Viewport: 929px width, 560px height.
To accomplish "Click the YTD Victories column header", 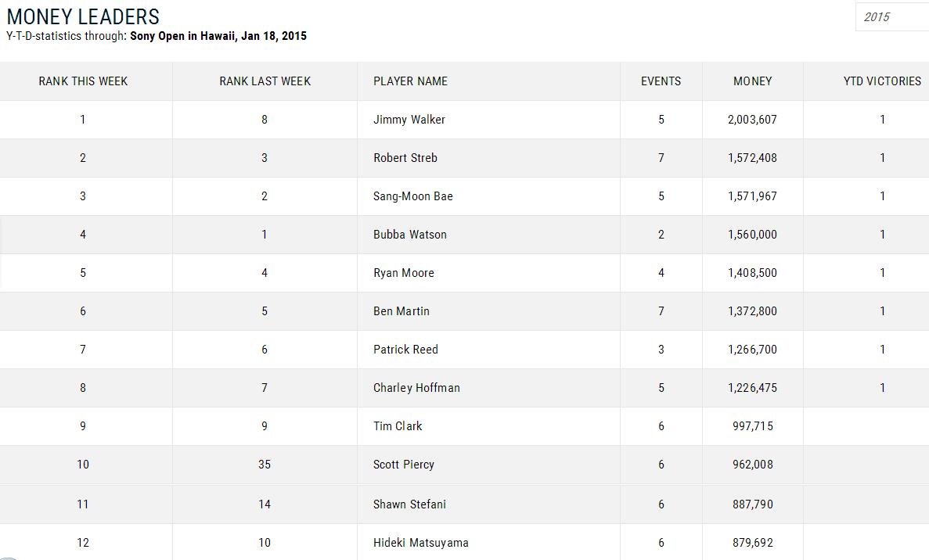I will [881, 81].
